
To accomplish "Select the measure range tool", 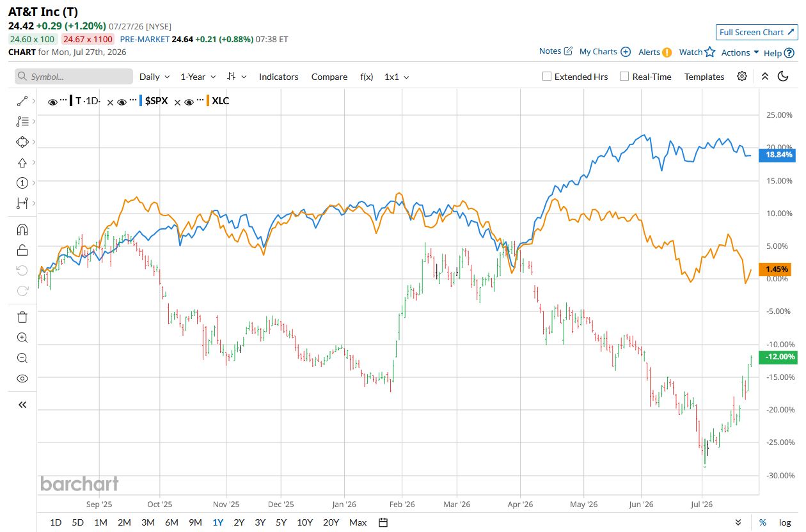I will pyautogui.click(x=22, y=203).
